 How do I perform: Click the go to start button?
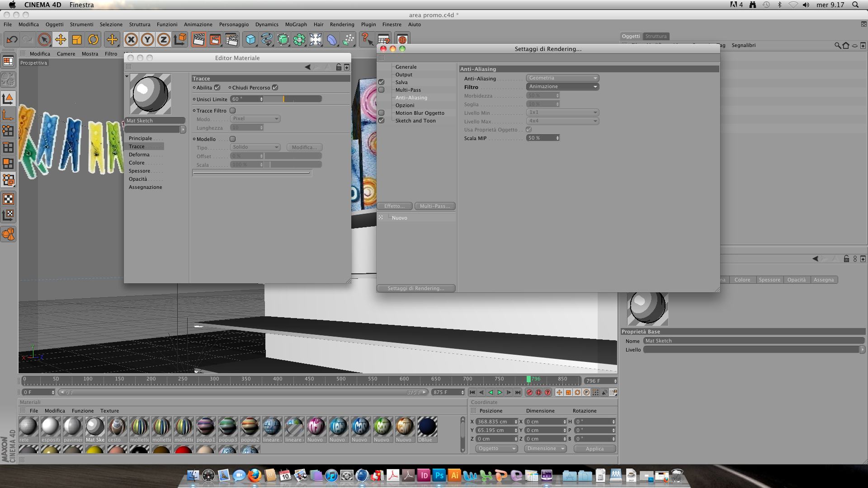pos(472,392)
